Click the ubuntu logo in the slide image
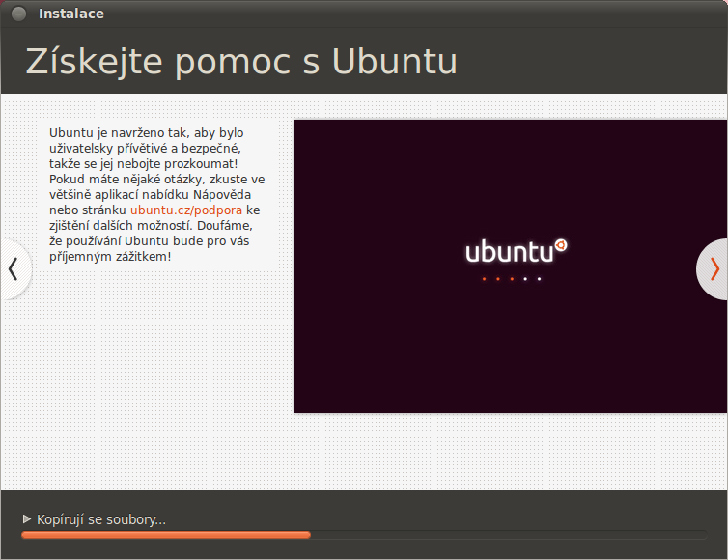Screen dimensions: 728x560 [516, 251]
